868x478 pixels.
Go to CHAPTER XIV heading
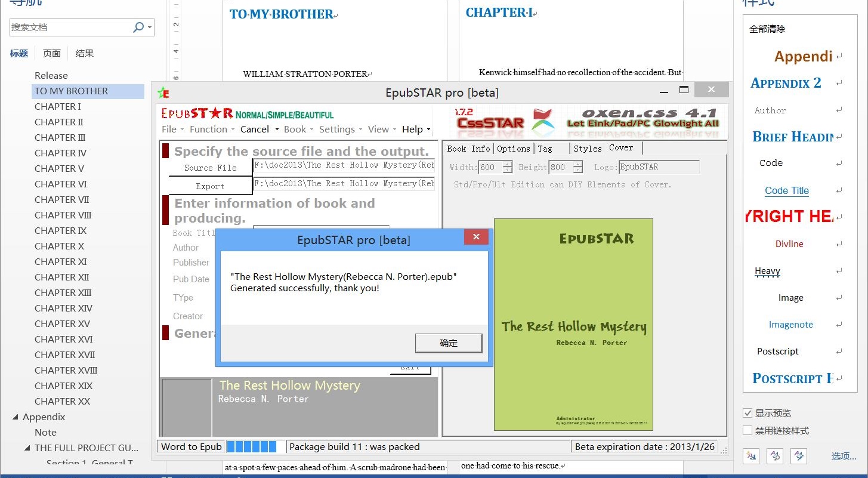click(x=64, y=309)
